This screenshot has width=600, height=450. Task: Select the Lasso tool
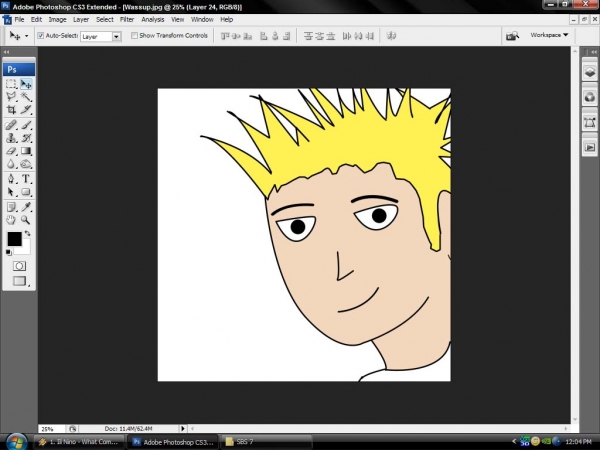(x=11, y=97)
